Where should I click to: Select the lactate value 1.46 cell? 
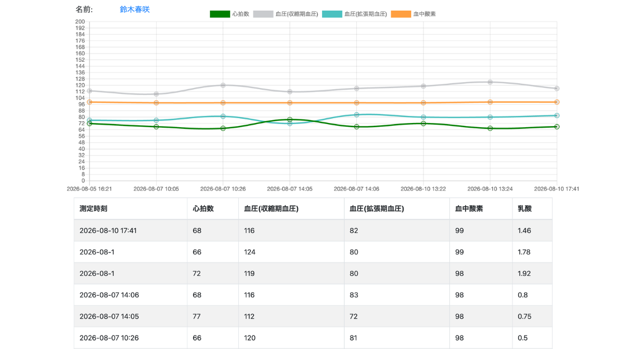pos(532,230)
